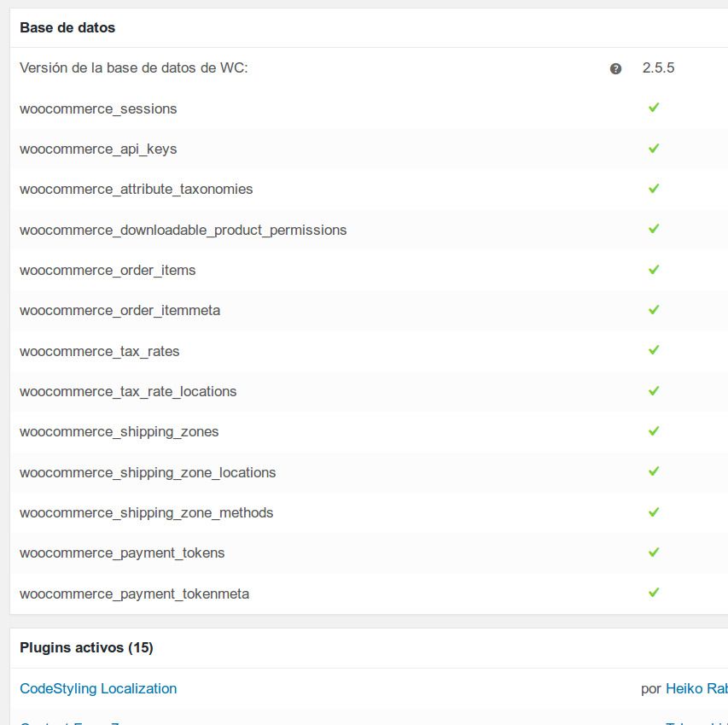Select the woocommerce_order_items table name

tap(108, 271)
